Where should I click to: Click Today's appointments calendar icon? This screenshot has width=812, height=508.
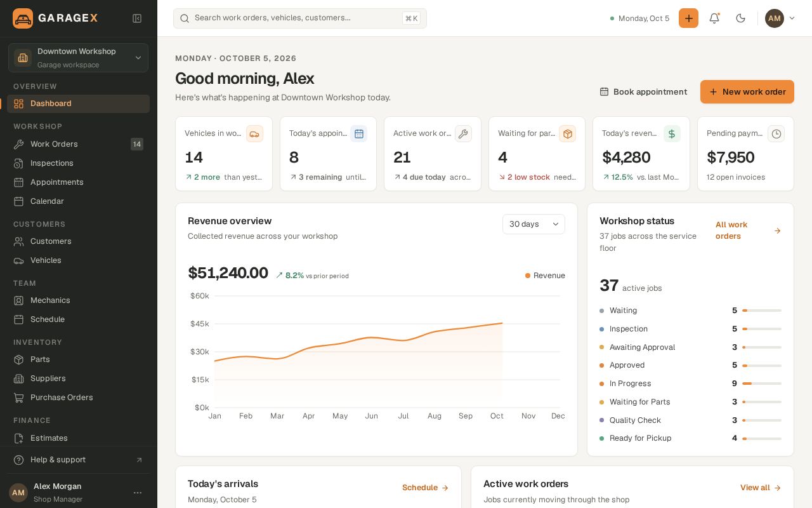[x=359, y=133]
